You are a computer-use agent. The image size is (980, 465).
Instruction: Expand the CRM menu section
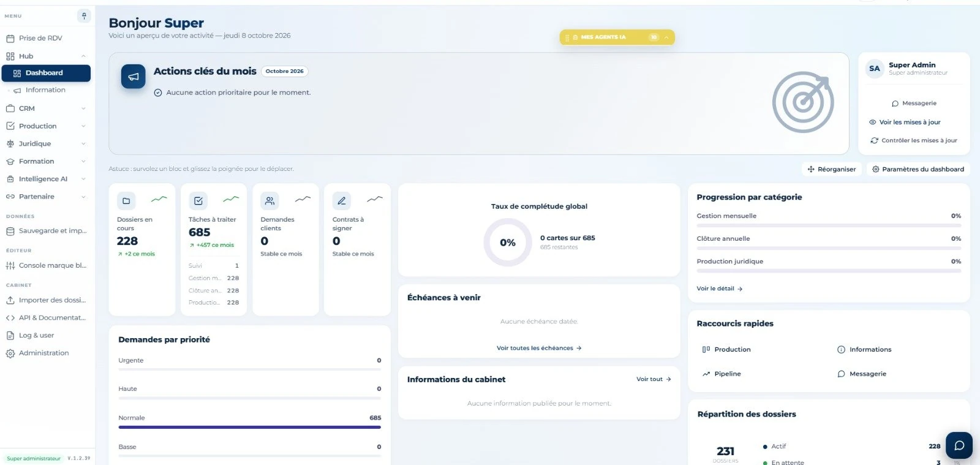83,108
